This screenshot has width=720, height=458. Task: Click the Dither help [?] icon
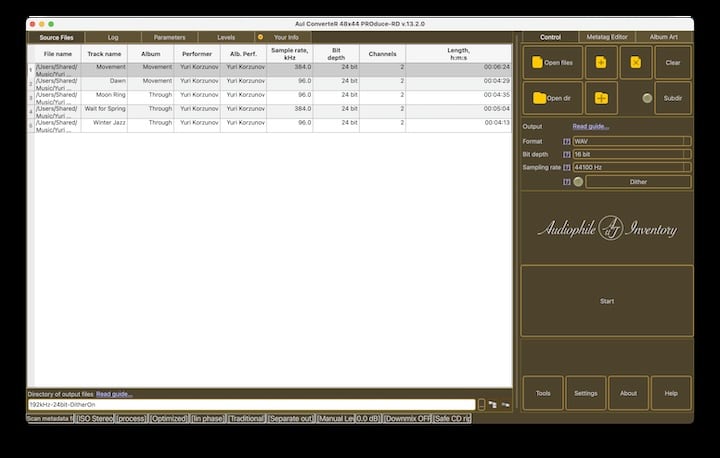point(567,182)
